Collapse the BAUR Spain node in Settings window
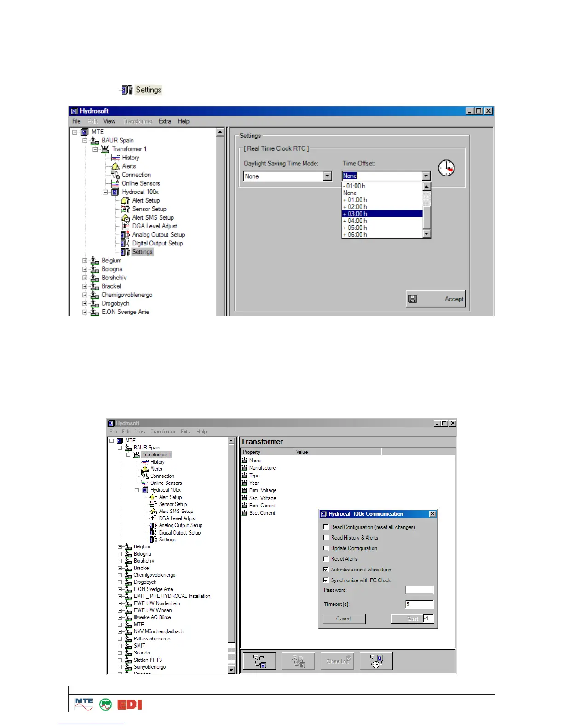Viewport: 563px width, 728px height. tap(85, 141)
